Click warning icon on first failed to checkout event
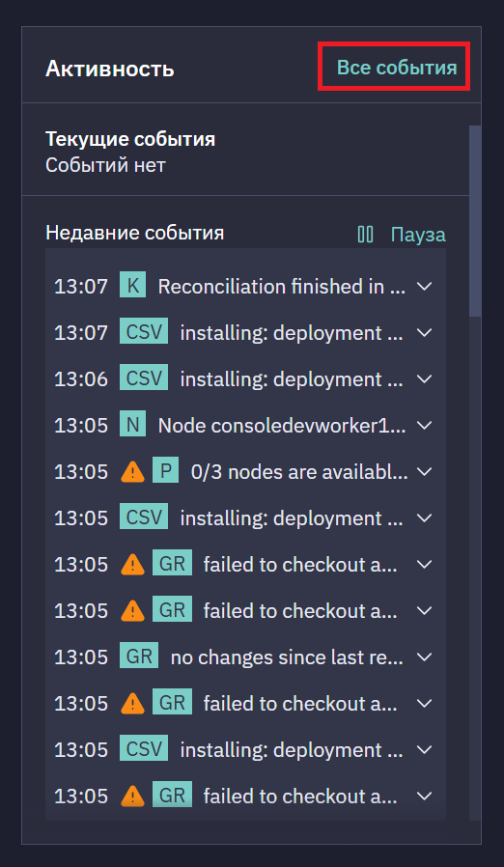This screenshot has height=867, width=504. pyautogui.click(x=132, y=565)
